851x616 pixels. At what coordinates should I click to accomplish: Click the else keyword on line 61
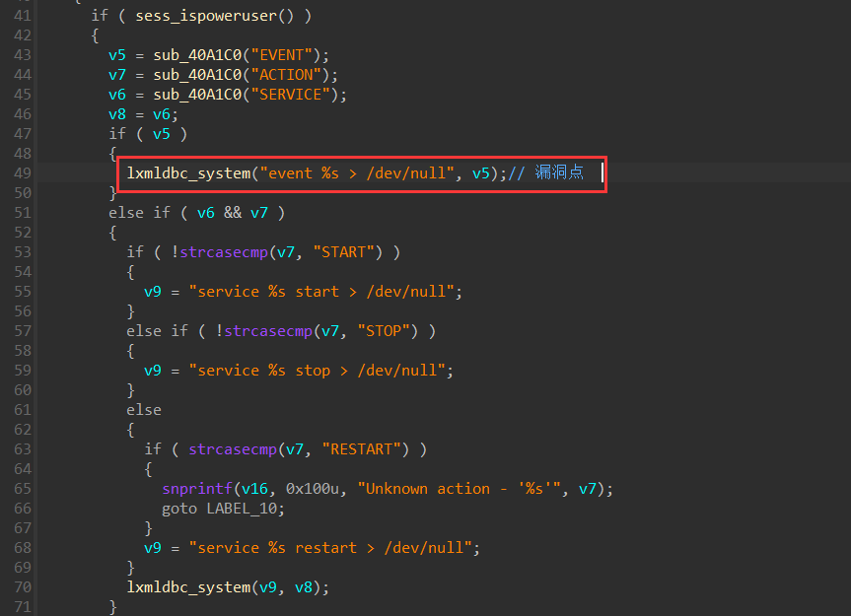144,410
